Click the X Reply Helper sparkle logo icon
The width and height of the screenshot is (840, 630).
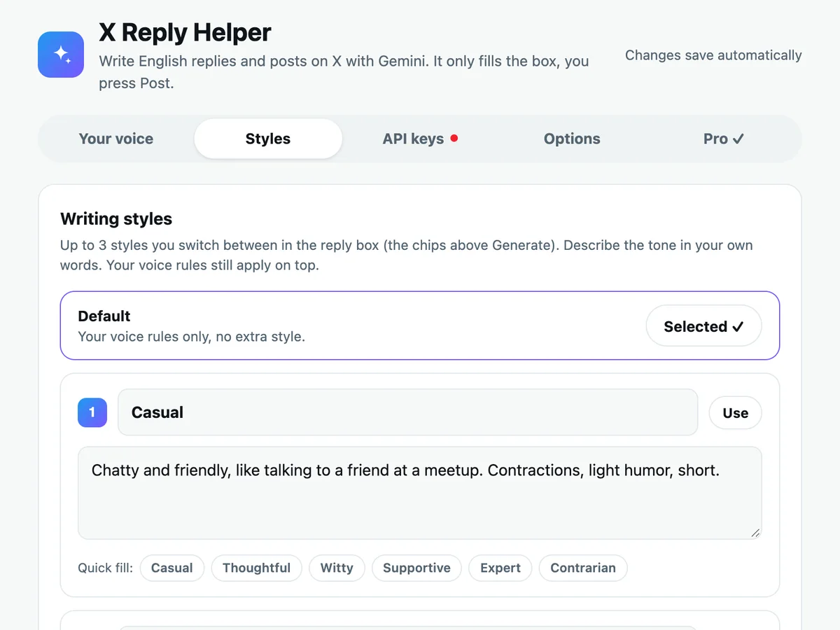click(x=61, y=54)
